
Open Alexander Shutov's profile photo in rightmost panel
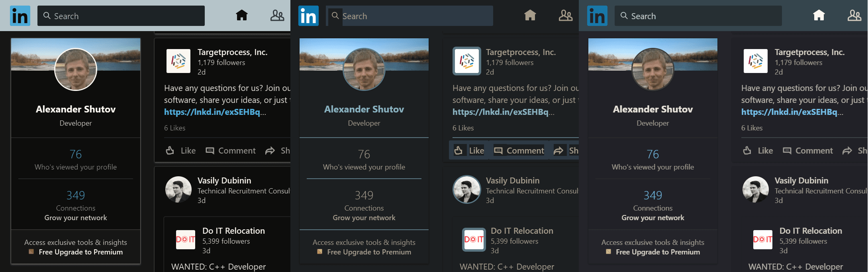click(653, 69)
